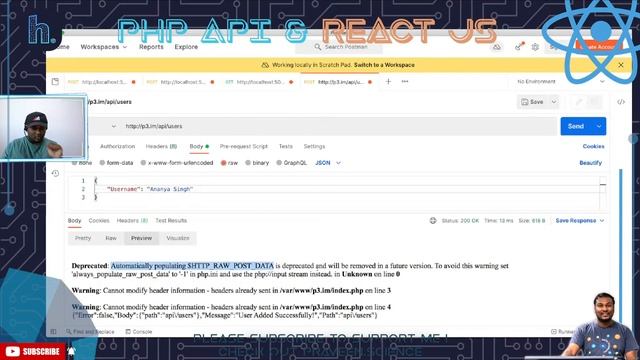
Task: Click the Cookies link
Action: (593, 146)
